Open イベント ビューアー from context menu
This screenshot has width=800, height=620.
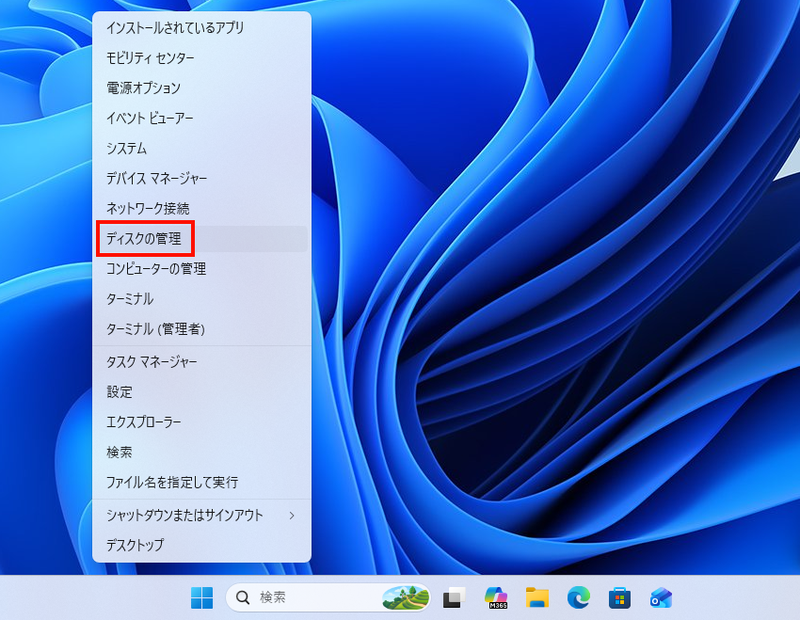[202, 118]
